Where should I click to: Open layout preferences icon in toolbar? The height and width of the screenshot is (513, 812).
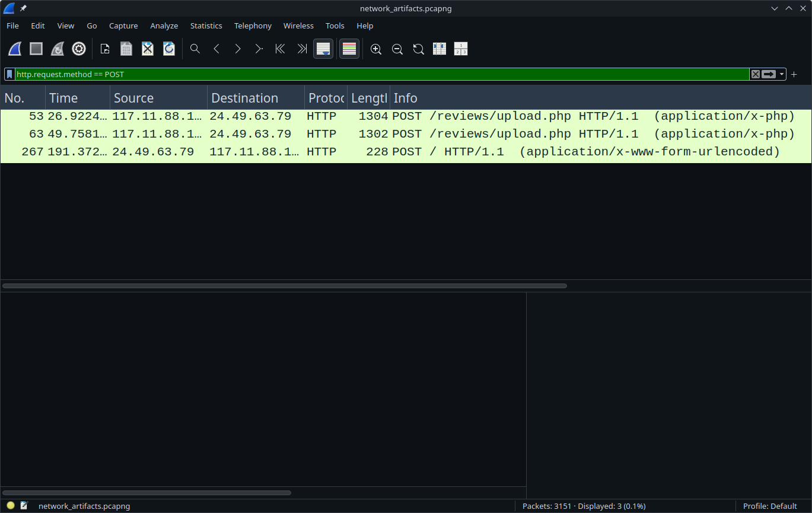coord(461,49)
